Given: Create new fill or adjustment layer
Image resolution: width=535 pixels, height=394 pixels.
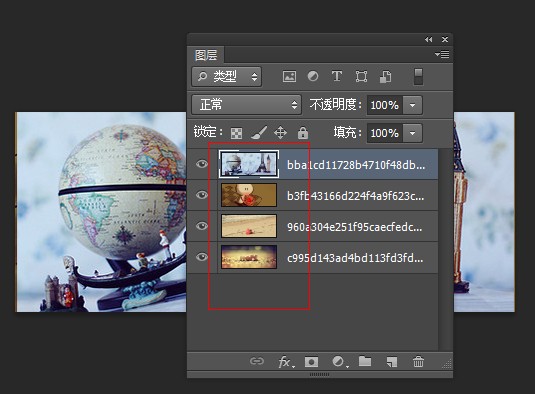Looking at the screenshot, I should (340, 362).
